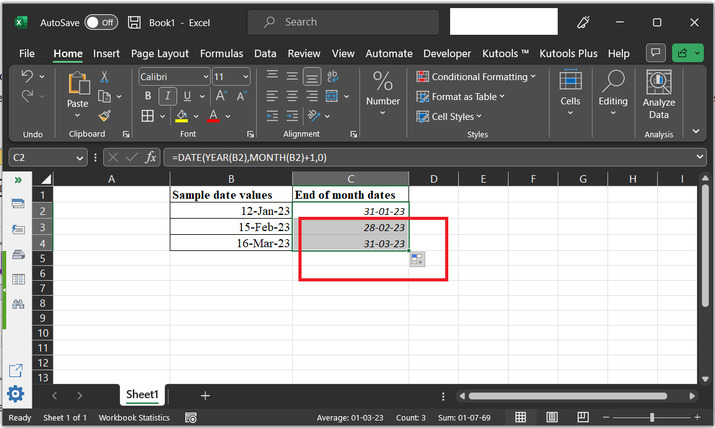Open the Editing group
The image size is (715, 428).
(x=613, y=93)
